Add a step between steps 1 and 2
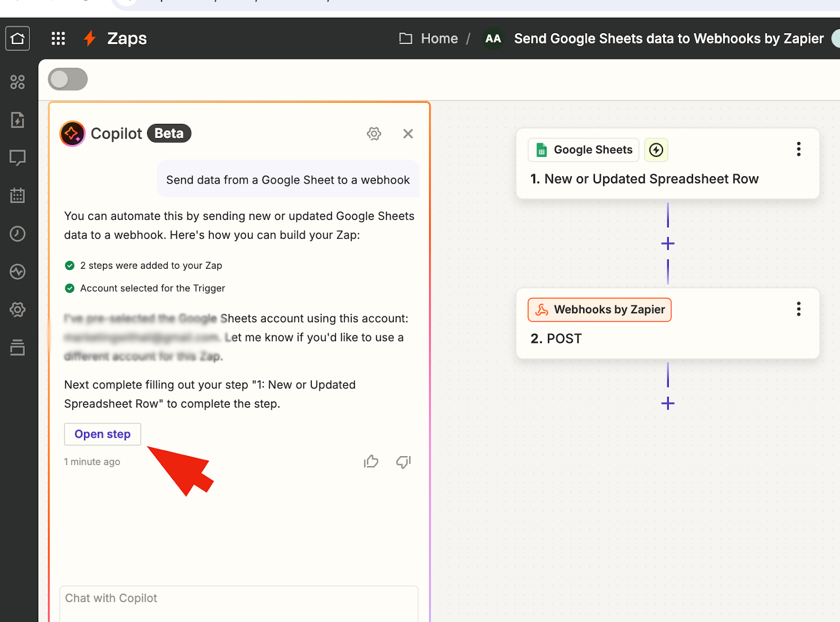The image size is (840, 622). tap(668, 244)
